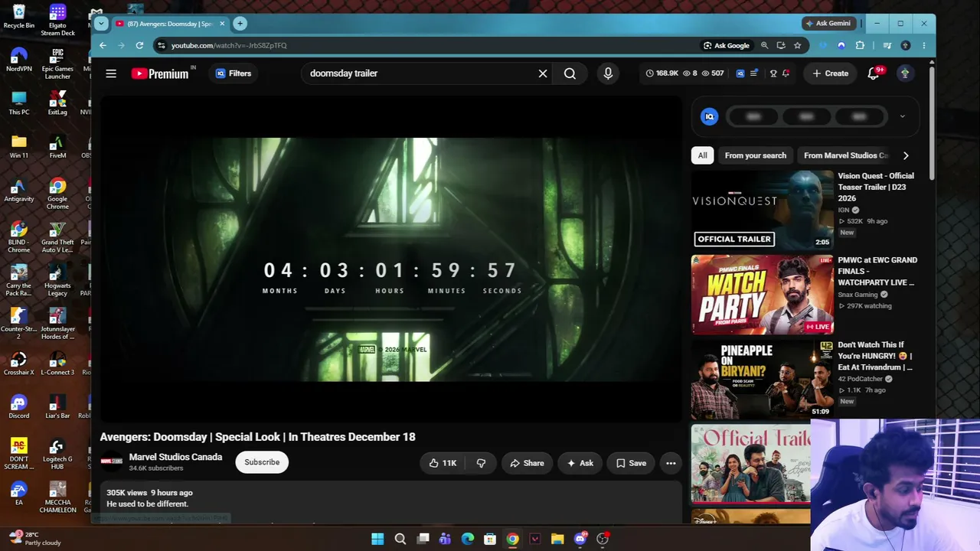This screenshot has width=980, height=551.
Task: Open Chrome three-dot menu
Action: pos(924,45)
